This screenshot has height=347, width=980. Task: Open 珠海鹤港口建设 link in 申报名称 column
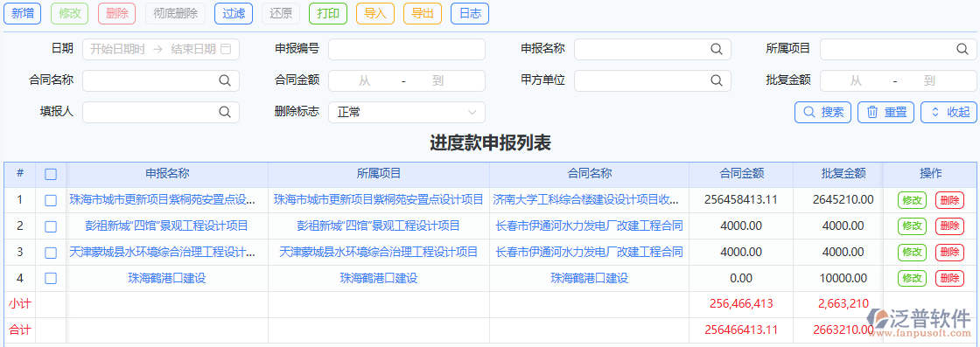point(167,278)
